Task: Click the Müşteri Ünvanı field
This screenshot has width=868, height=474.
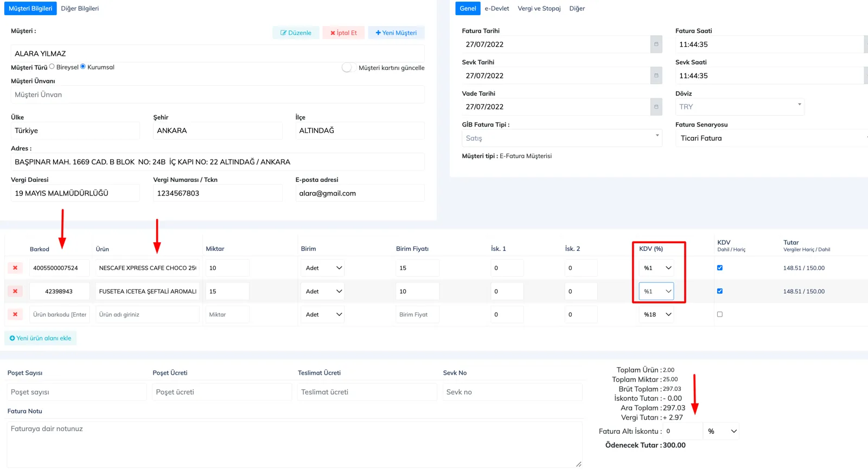Action: pos(218,94)
